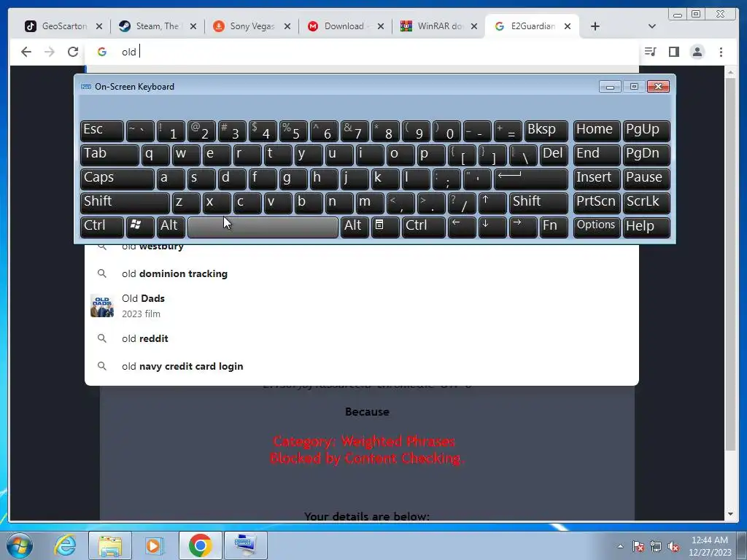This screenshot has height=560, width=747.
Task: Show hidden tray icons arrow
Action: [x=620, y=546]
